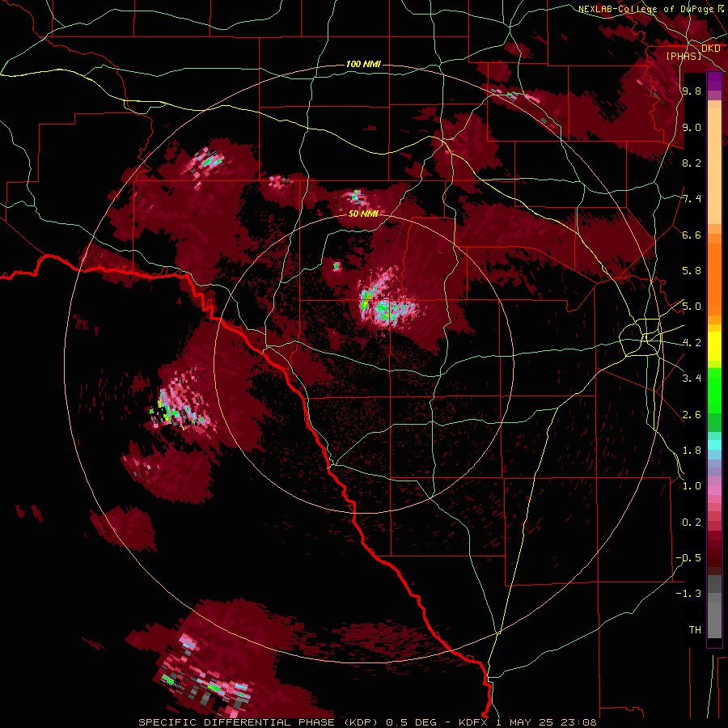
Task: Select the DKD label above the color scale
Action: pos(710,49)
